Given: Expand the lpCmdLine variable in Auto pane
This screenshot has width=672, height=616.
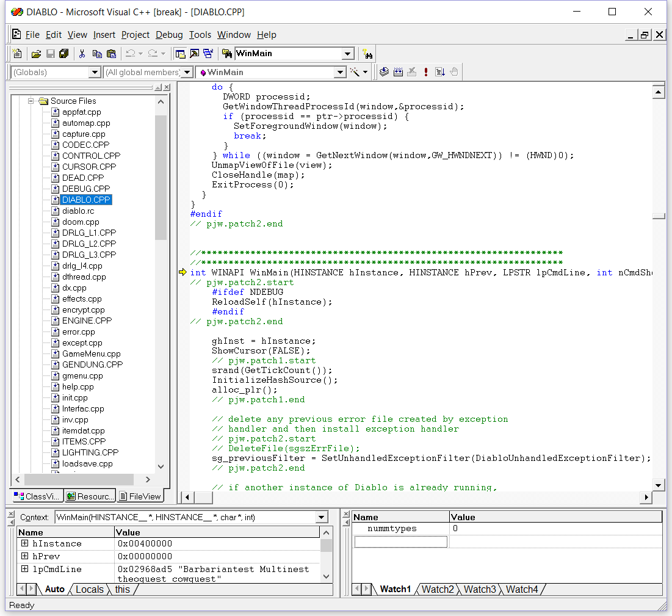Looking at the screenshot, I should tap(25, 569).
